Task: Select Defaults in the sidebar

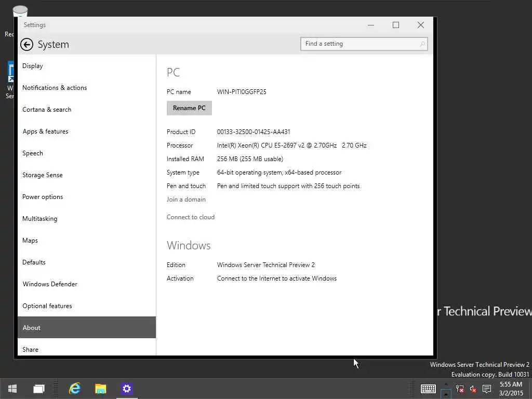Action: (x=87, y=262)
